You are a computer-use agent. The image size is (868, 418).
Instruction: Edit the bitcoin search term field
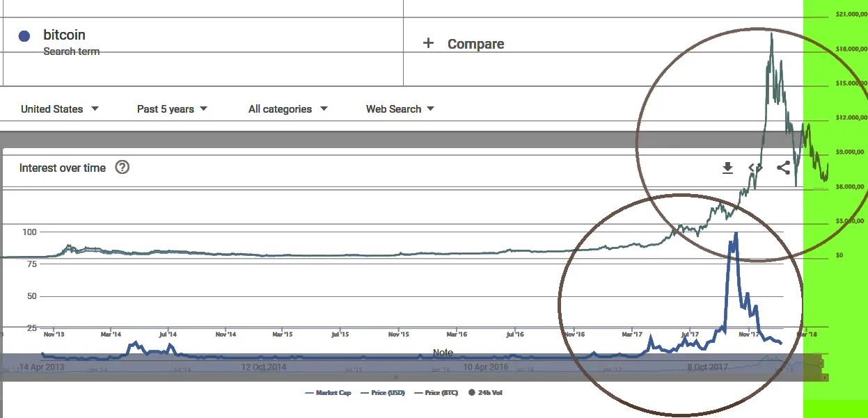(x=203, y=42)
